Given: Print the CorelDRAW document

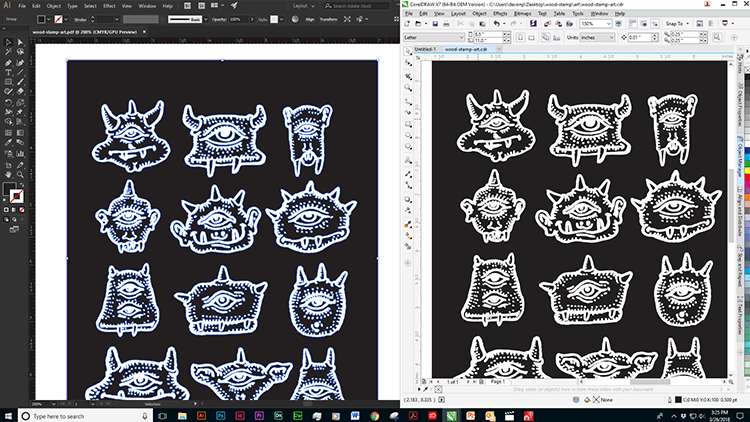Looking at the screenshot, I should click(446, 23).
